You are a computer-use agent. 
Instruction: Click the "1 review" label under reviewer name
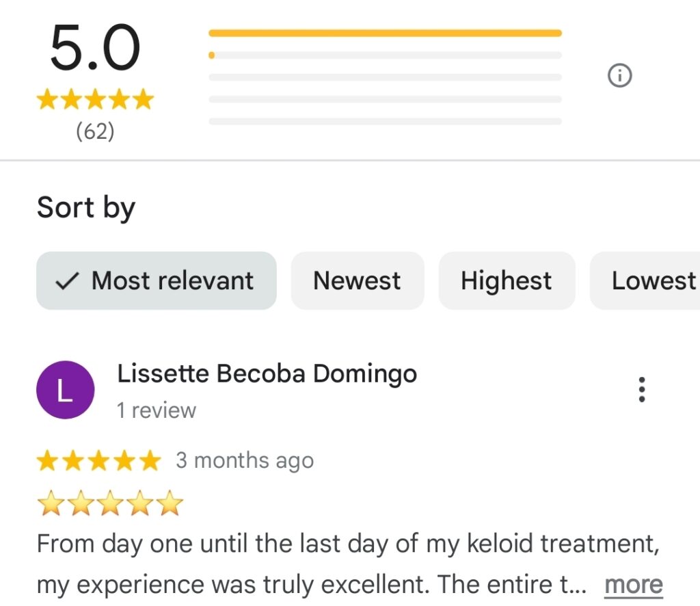coord(156,410)
